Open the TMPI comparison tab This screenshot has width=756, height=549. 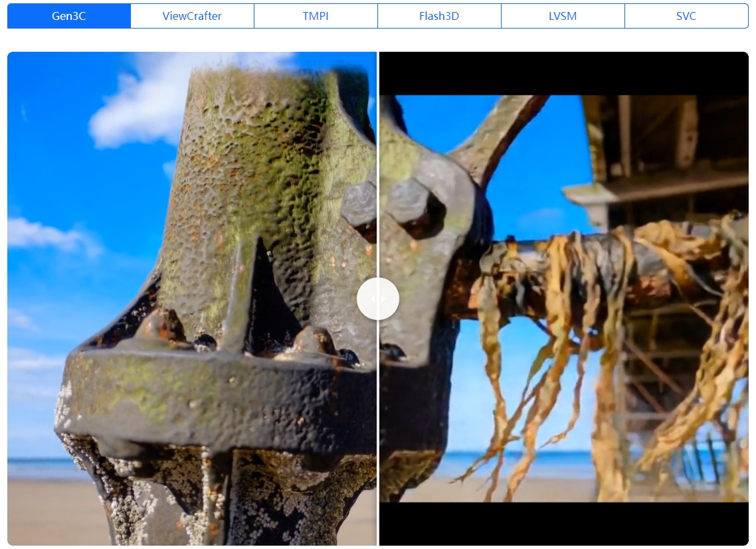click(x=316, y=16)
